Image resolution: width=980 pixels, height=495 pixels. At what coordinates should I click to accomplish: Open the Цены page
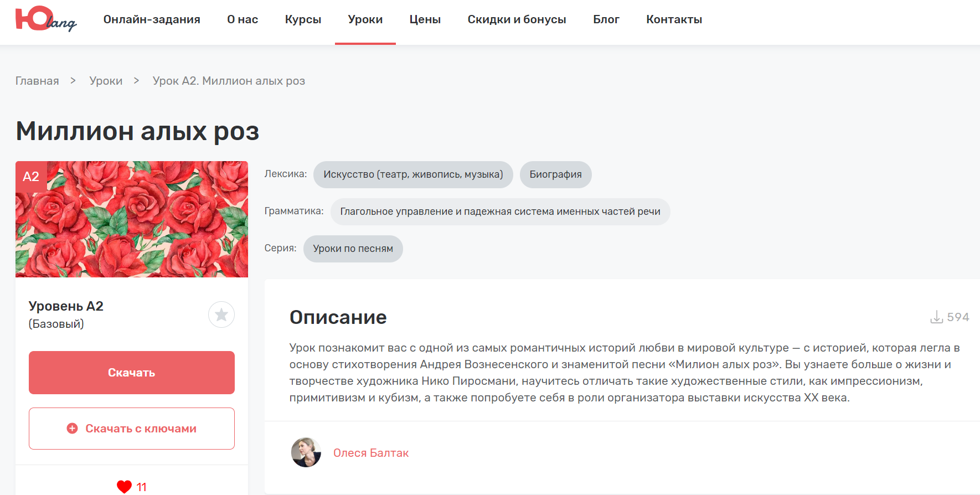pyautogui.click(x=425, y=19)
